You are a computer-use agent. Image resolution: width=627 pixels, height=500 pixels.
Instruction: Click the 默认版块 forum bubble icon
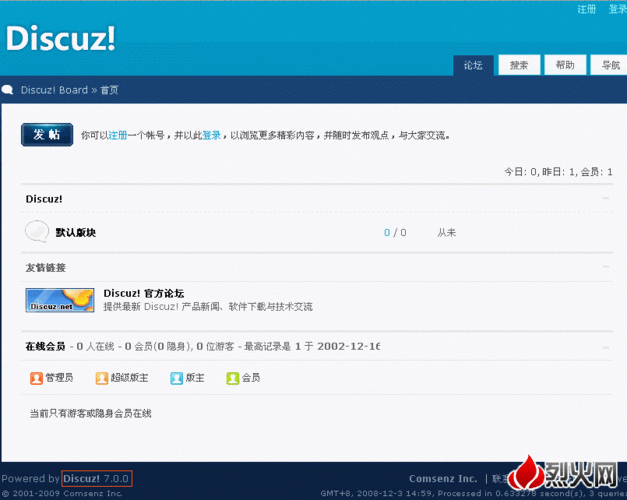click(37, 231)
